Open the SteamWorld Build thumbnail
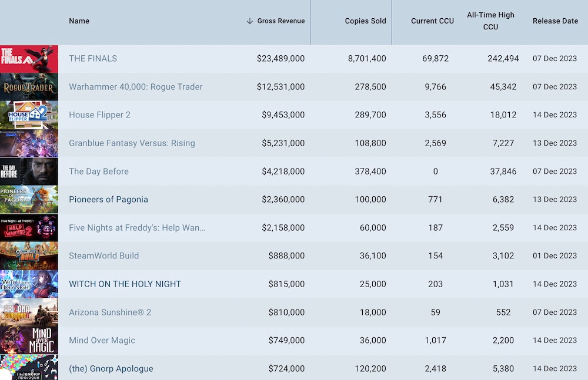588x380 pixels. click(29, 256)
